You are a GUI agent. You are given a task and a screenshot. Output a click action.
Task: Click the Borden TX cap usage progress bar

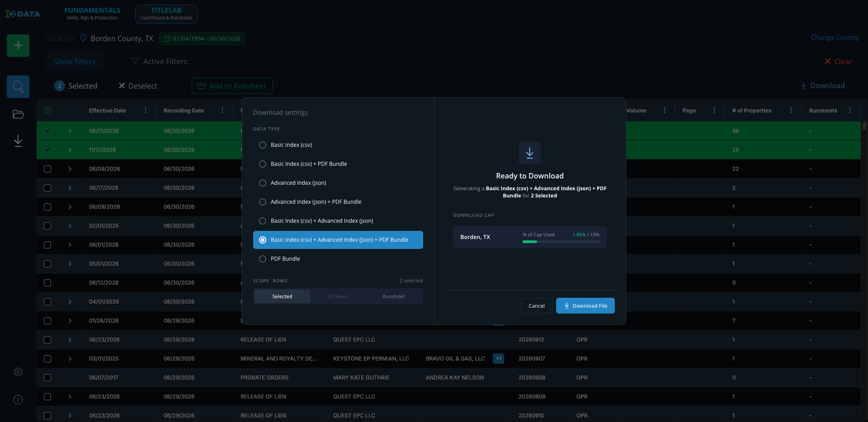(561, 242)
